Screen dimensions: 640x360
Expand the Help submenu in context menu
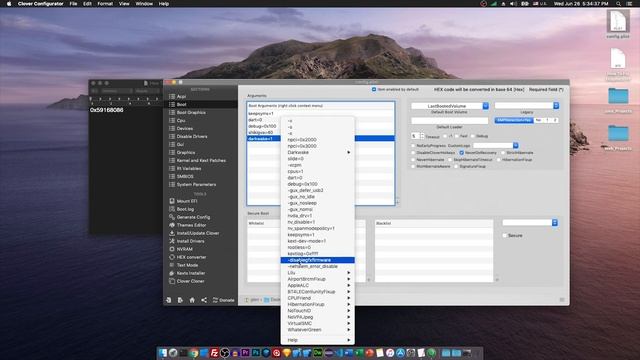(318, 340)
